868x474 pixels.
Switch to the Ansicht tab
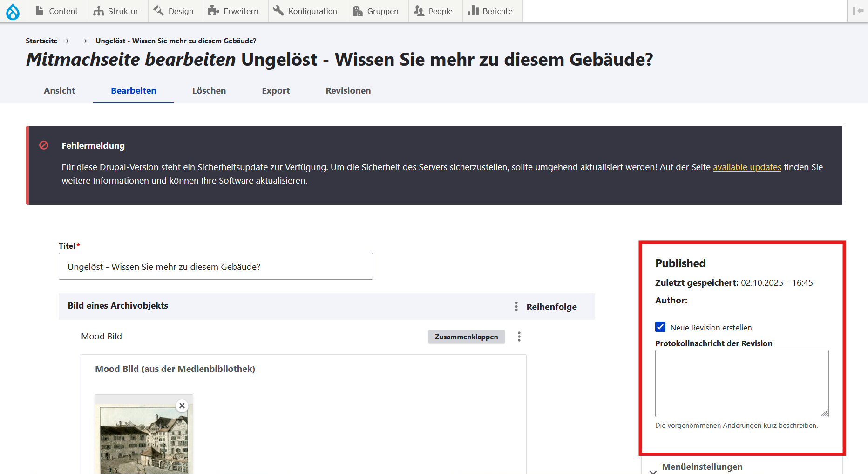coord(60,90)
